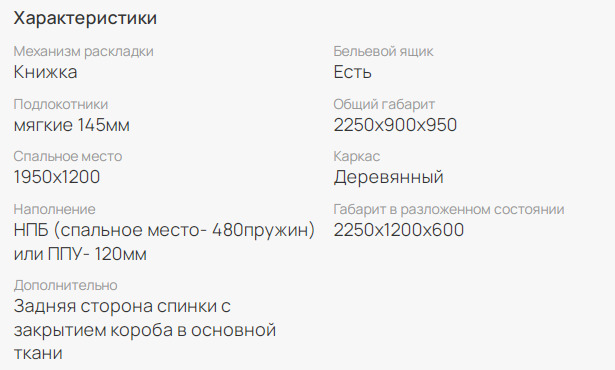Click the или ППУ- 120мм text line
615x370 pixels.
point(80,254)
